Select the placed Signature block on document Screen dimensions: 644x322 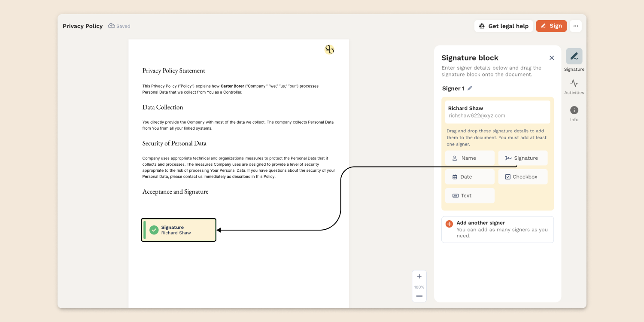[179, 230]
